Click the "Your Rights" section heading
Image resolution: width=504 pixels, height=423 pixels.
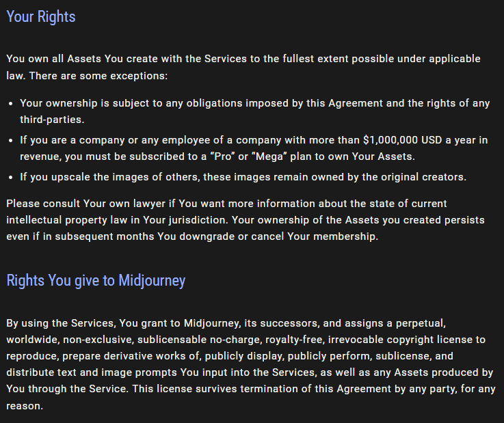(x=41, y=16)
